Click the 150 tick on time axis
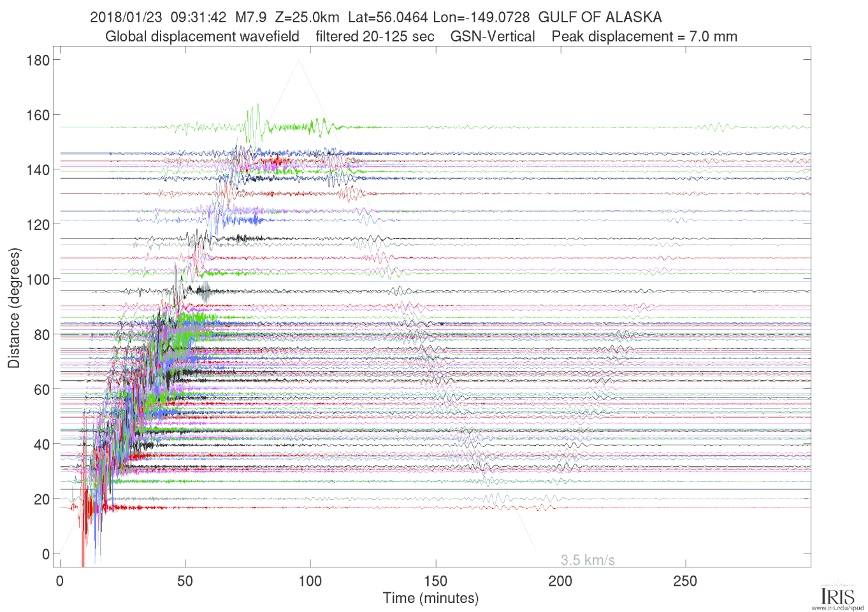 coord(435,581)
